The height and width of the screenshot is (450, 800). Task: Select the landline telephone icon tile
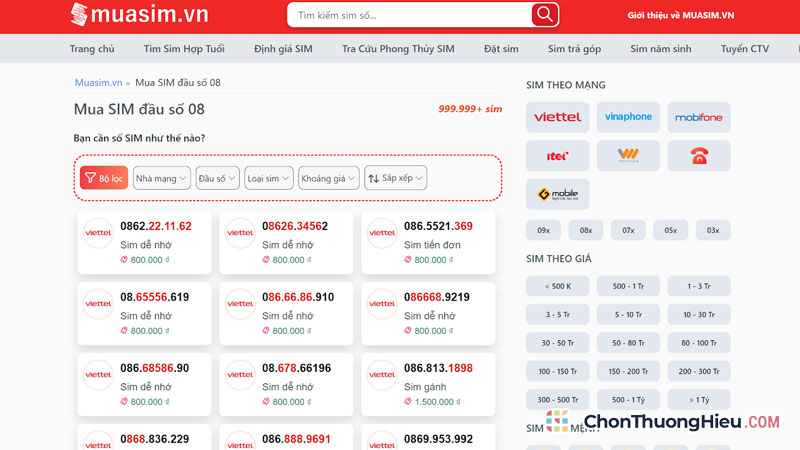(x=698, y=156)
